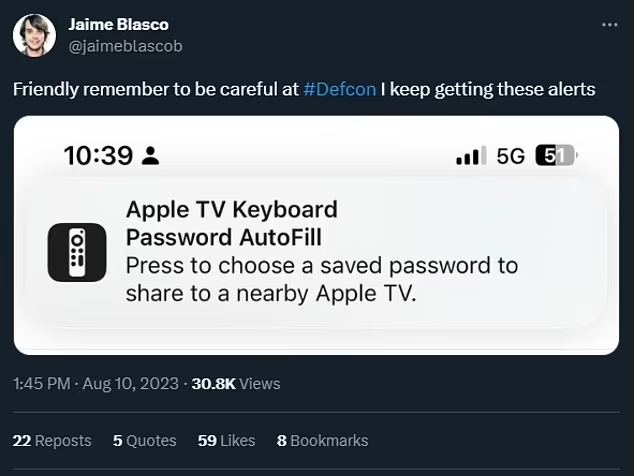Open the tweet's three-dot more menu
634x476 pixels.
(607, 25)
